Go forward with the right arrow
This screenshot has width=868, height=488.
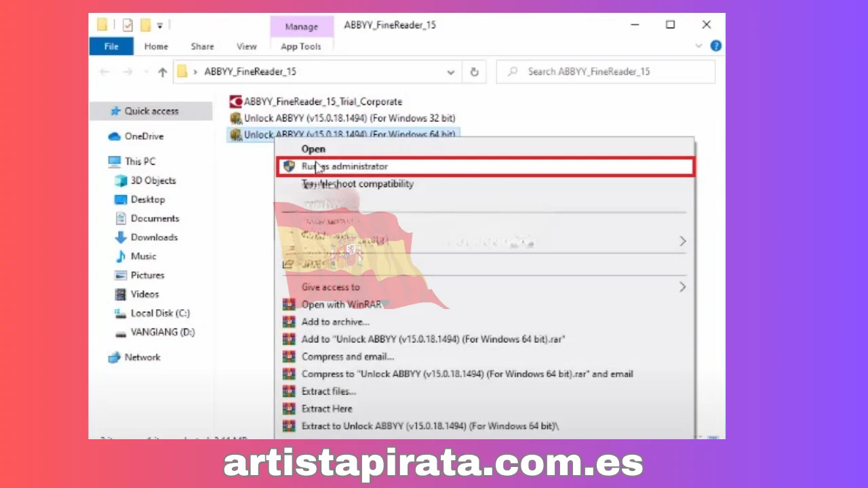coord(127,72)
